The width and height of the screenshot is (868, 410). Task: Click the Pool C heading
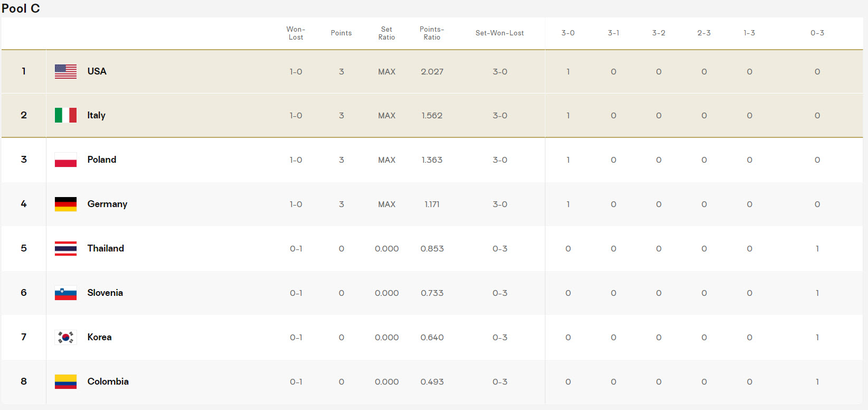[21, 8]
